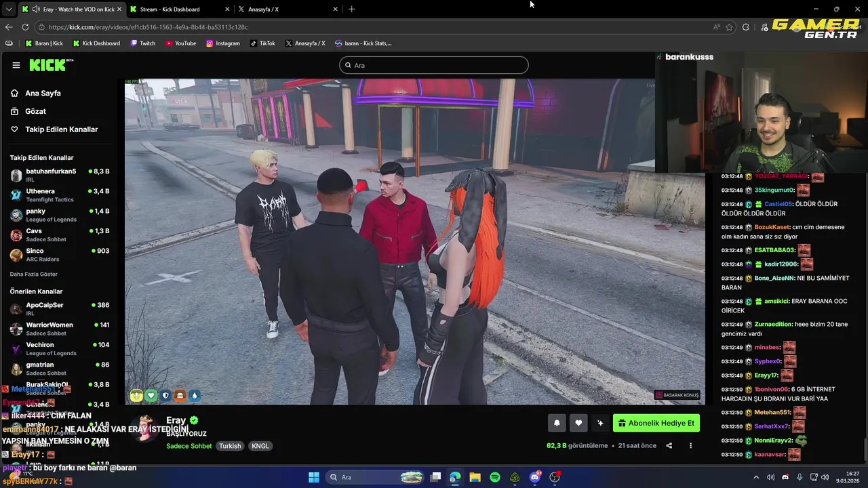868x488 pixels.
Task: Toggle the read aloud icon in address bar
Action: (717, 27)
